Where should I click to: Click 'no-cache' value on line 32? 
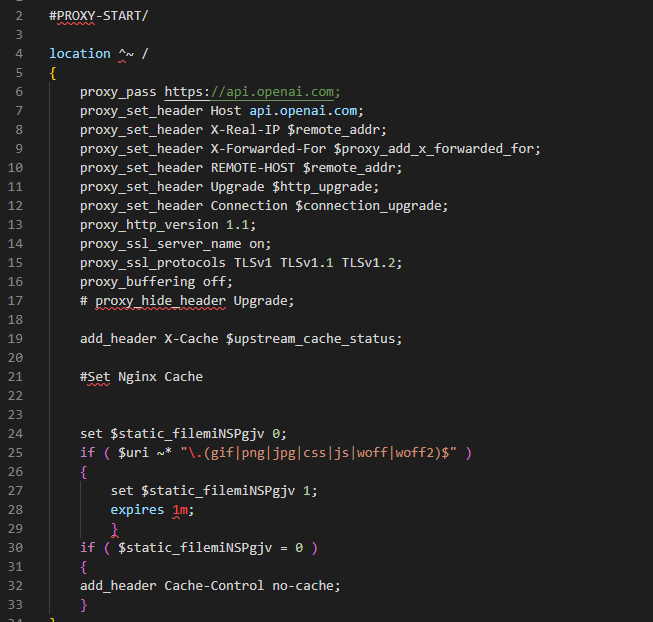click(303, 586)
